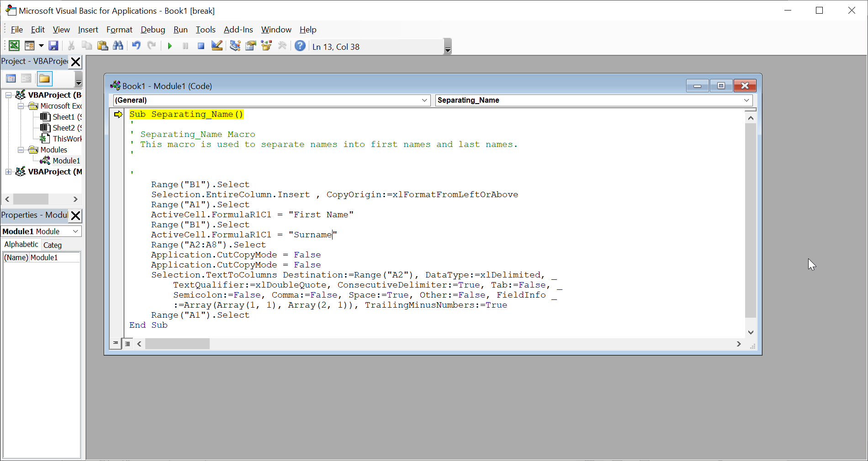The height and width of the screenshot is (461, 868).
Task: Click the View Microsoft Excel icon
Action: click(14, 46)
